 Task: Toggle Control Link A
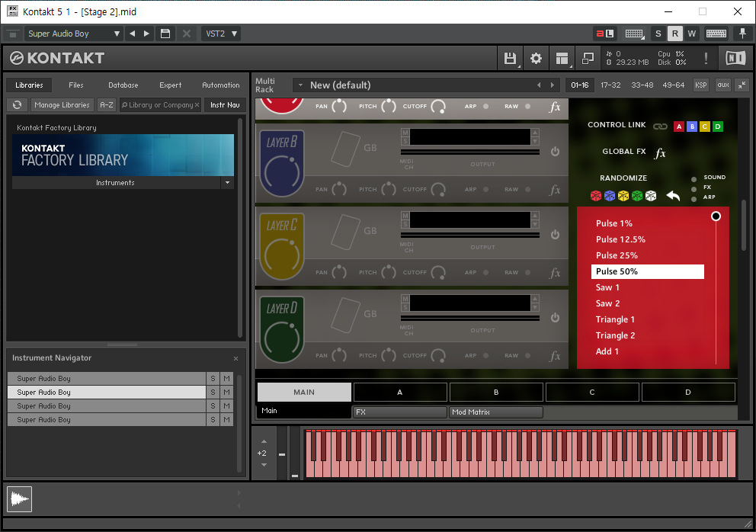679,127
